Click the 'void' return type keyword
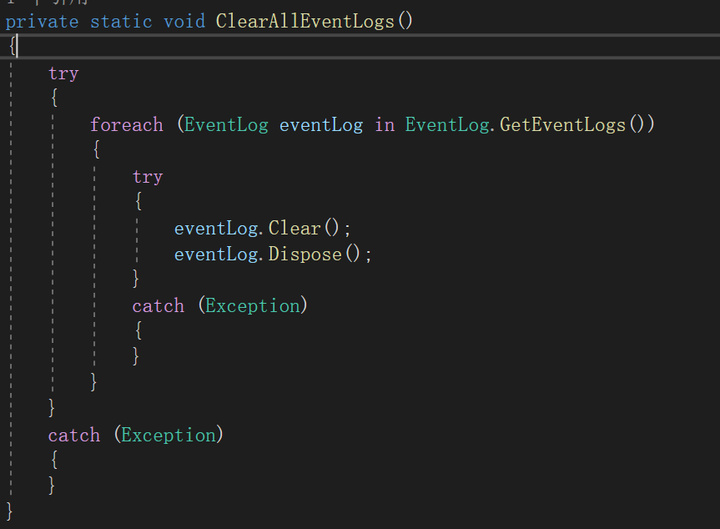Screen dimensions: 720x529 [x=184, y=21]
